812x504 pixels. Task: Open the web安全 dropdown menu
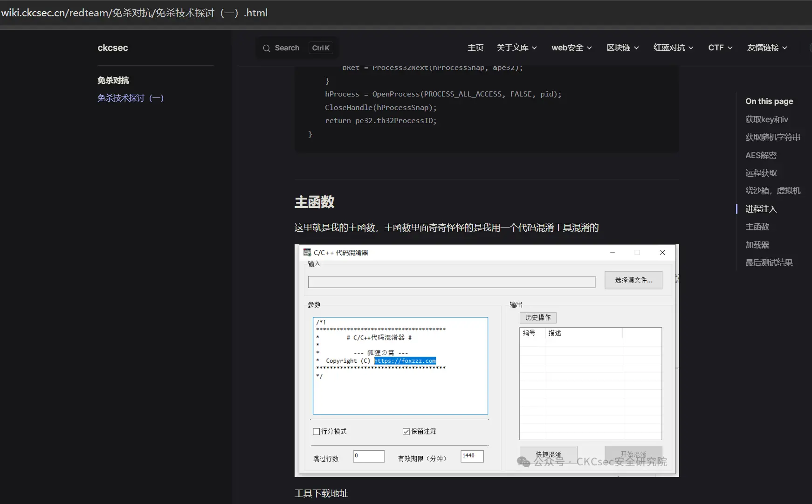571,48
